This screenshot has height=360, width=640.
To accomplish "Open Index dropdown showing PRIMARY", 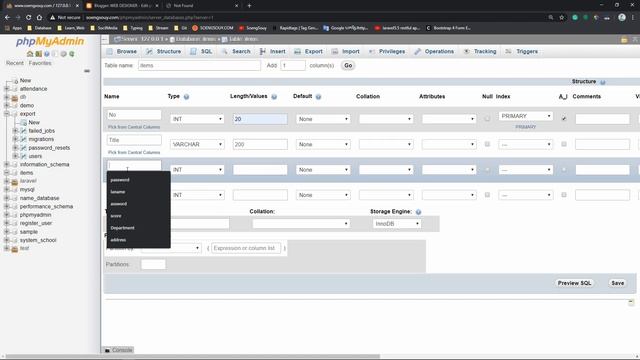I will 526,116.
